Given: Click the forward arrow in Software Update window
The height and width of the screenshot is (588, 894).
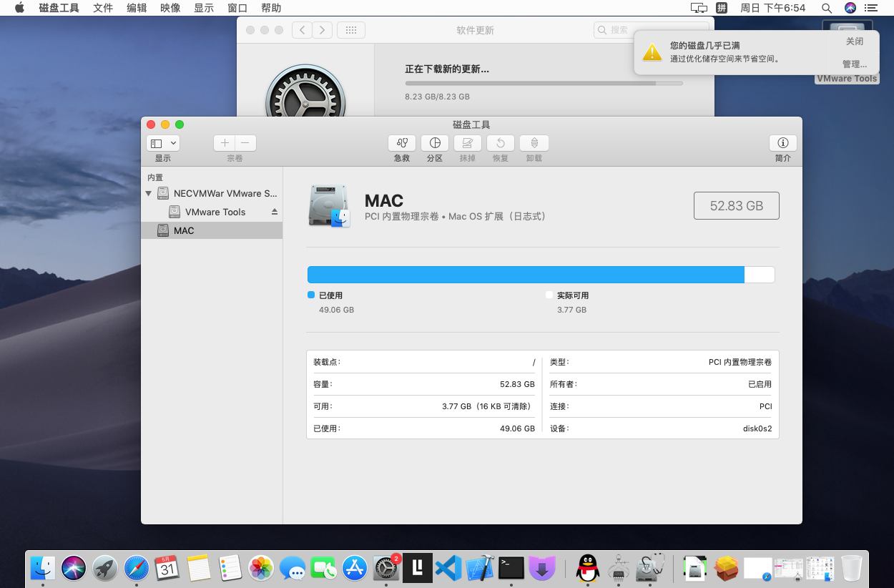Looking at the screenshot, I should tap(323, 30).
